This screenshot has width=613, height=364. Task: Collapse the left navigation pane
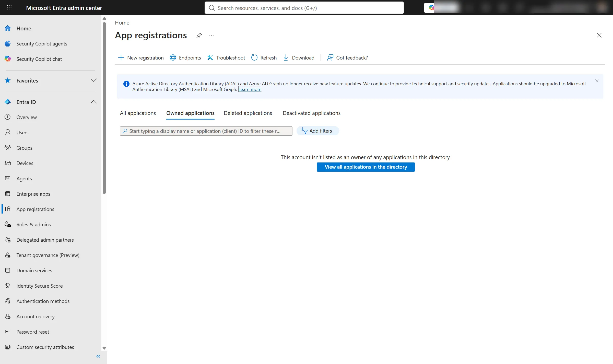(98, 356)
